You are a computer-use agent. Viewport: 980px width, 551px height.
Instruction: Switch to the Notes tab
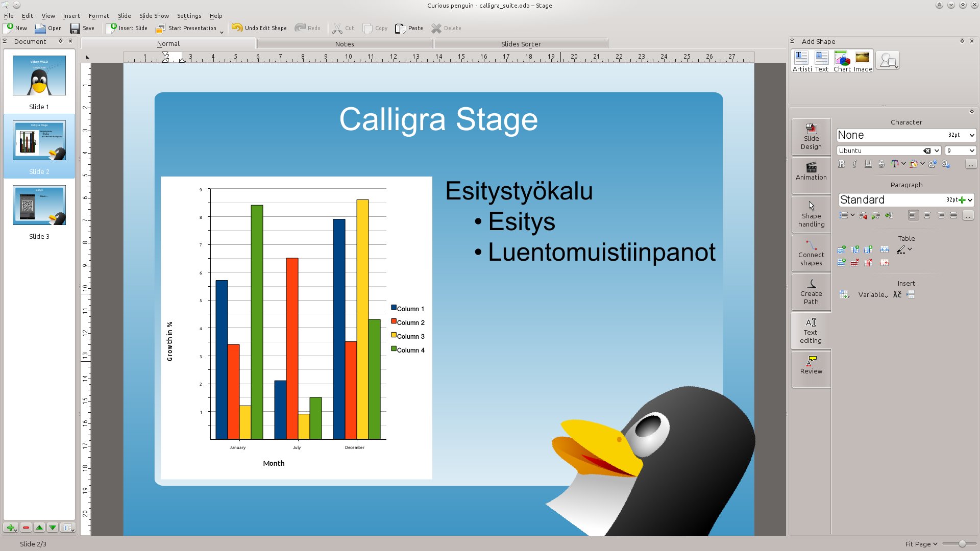(345, 44)
